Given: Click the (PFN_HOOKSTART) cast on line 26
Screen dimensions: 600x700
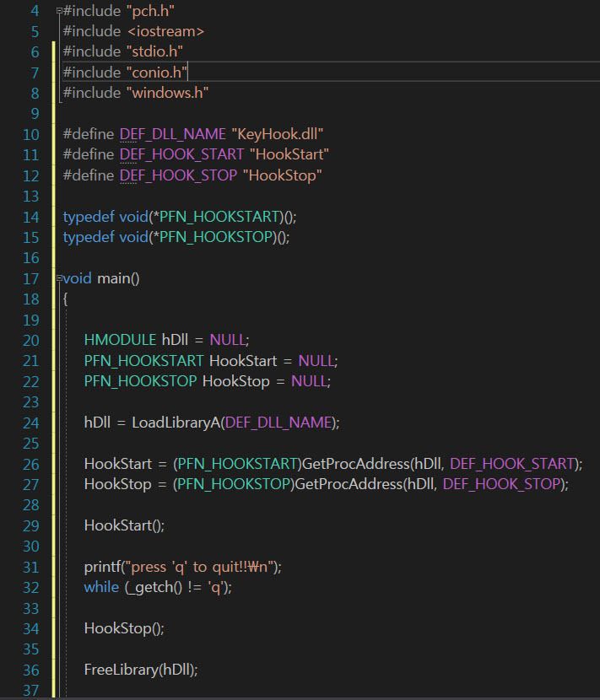Looking at the screenshot, I should coord(238,464).
